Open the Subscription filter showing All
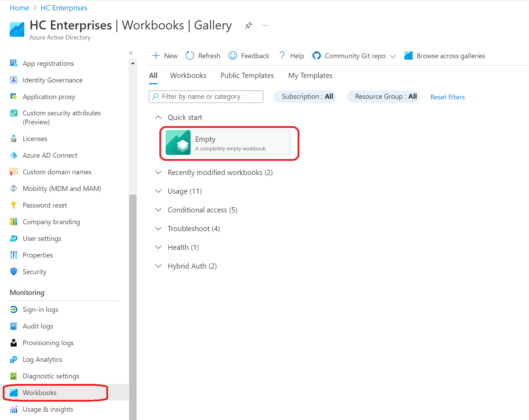Image resolution: width=529 pixels, height=420 pixels. [x=305, y=96]
